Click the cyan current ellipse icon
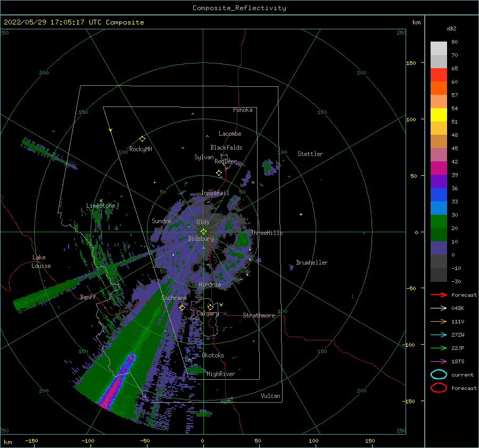Screen dimensions: 479x448 [439, 374]
